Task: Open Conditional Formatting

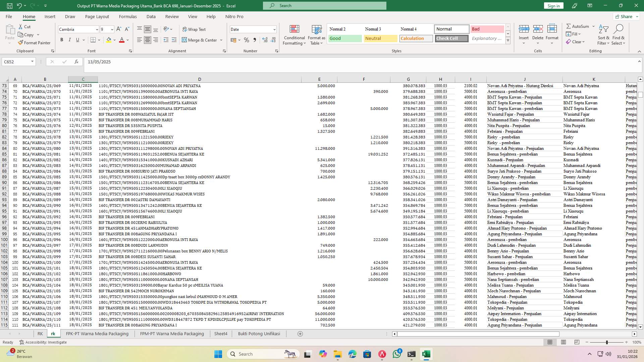Action: pos(294,35)
